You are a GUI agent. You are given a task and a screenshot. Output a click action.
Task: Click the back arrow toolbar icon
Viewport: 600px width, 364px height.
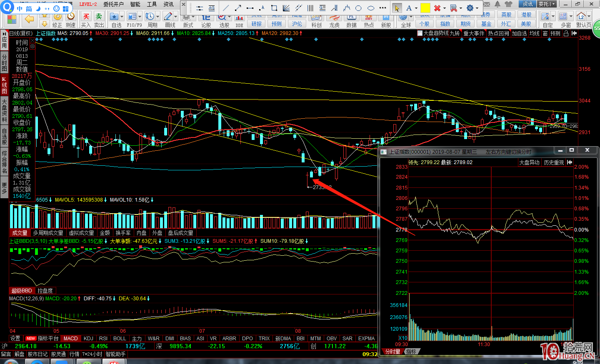pos(29,19)
